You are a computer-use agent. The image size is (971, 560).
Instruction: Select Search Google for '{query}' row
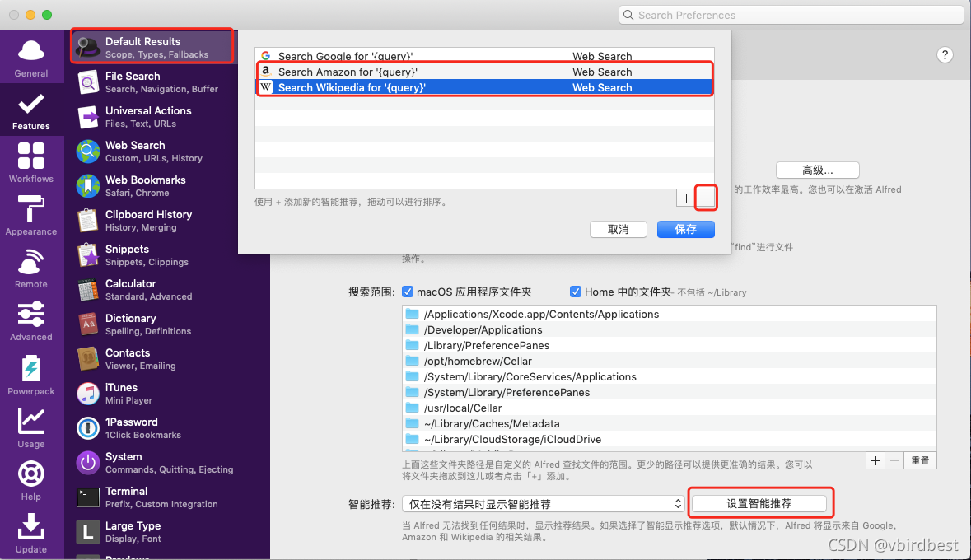pos(484,56)
